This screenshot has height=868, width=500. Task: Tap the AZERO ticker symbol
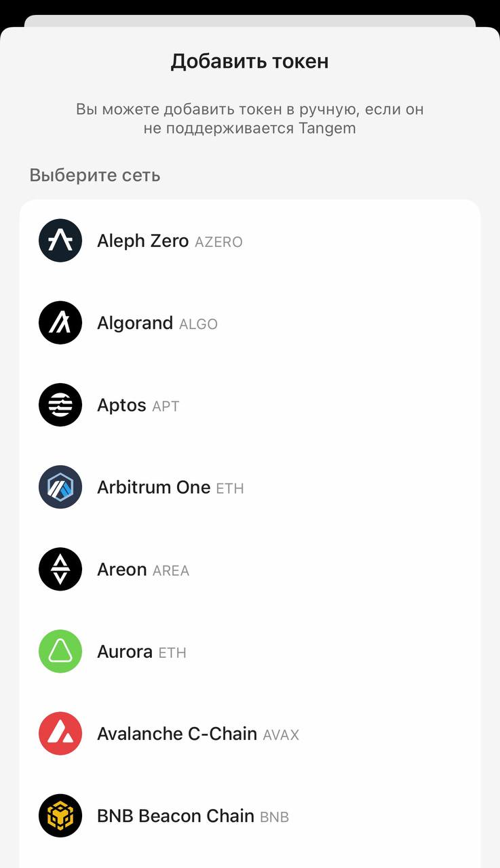tap(218, 242)
